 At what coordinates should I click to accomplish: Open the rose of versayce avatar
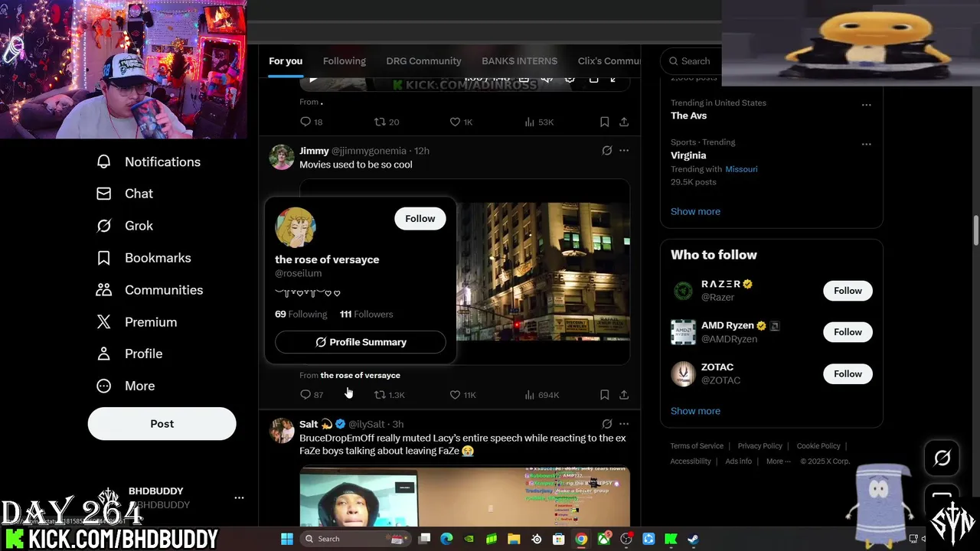[x=296, y=227]
